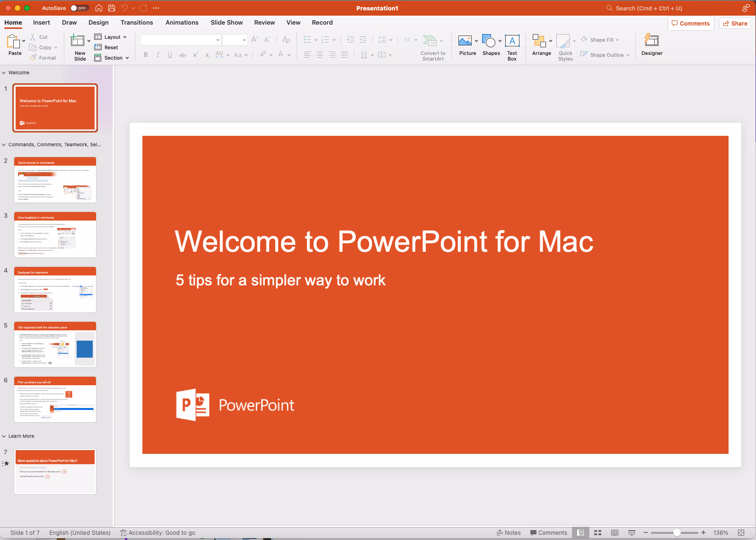This screenshot has height=540, width=756.
Task: Go to the Home icon in the title bar
Action: coord(99,8)
